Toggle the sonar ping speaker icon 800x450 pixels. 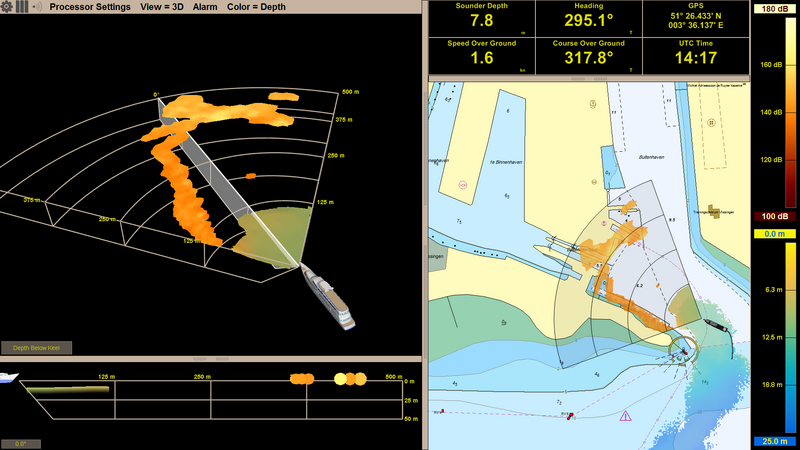point(37,7)
